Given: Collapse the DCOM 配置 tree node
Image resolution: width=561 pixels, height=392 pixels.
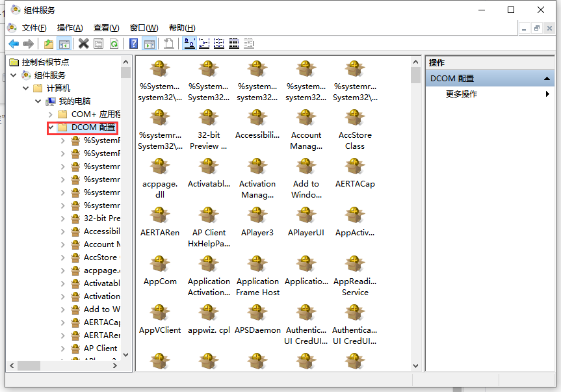Looking at the screenshot, I should (x=51, y=127).
